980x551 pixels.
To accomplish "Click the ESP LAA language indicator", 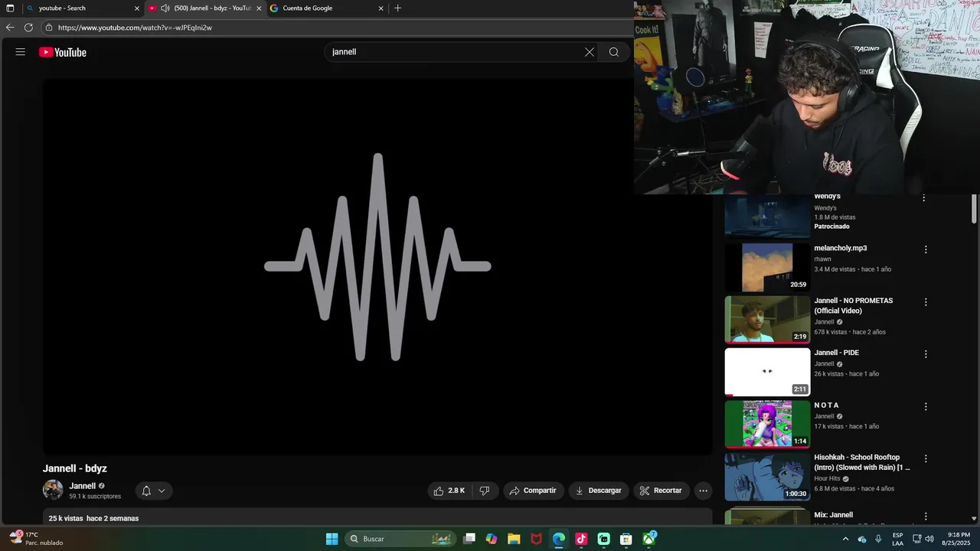I will point(898,539).
